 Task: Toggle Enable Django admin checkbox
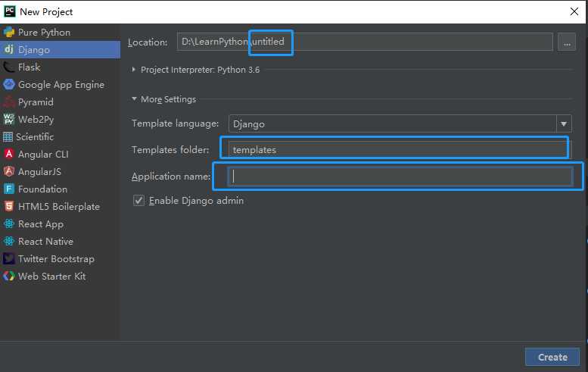coord(138,201)
